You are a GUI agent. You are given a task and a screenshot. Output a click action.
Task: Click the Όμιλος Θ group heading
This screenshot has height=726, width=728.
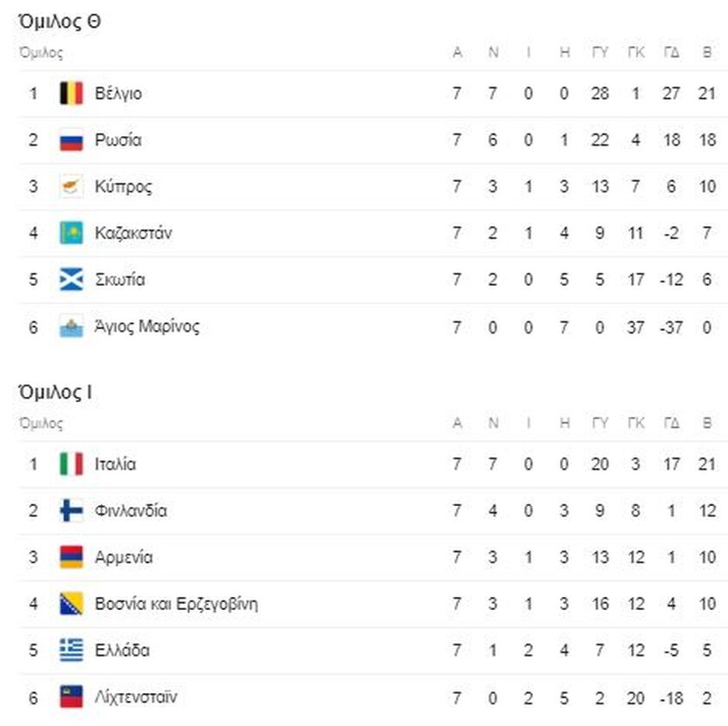pos(60,22)
